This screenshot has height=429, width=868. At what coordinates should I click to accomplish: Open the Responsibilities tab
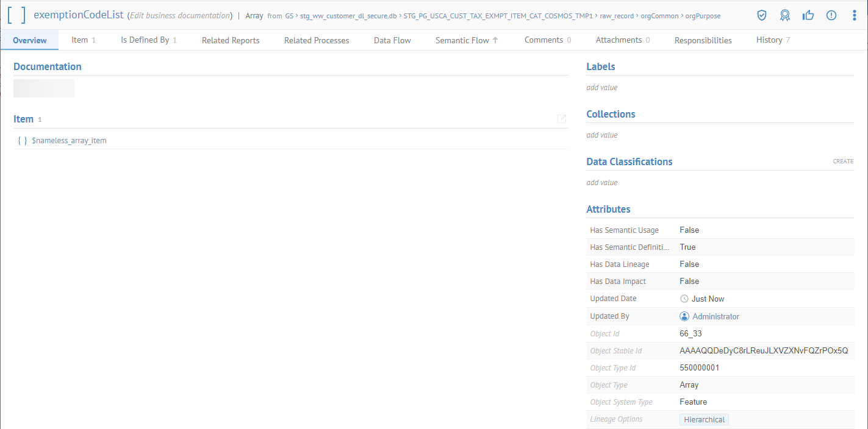pos(703,40)
